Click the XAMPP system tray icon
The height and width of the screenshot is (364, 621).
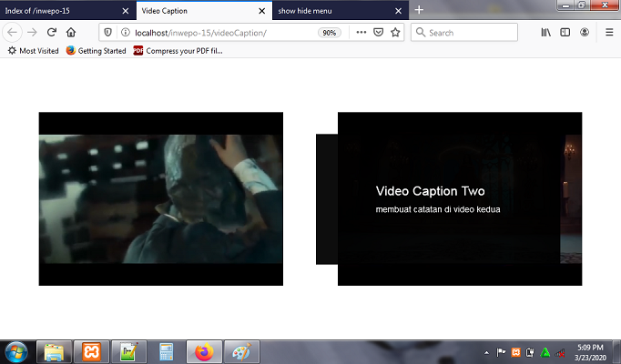pyautogui.click(x=515, y=352)
